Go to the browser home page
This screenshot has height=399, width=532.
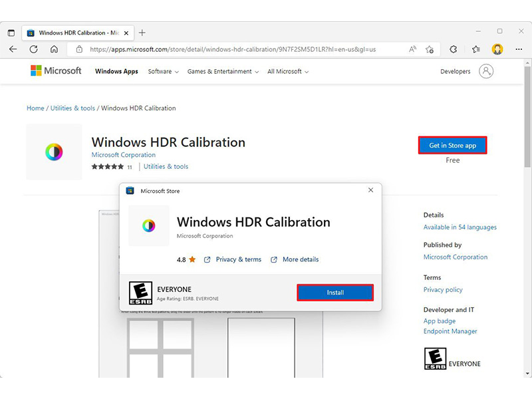[54, 49]
